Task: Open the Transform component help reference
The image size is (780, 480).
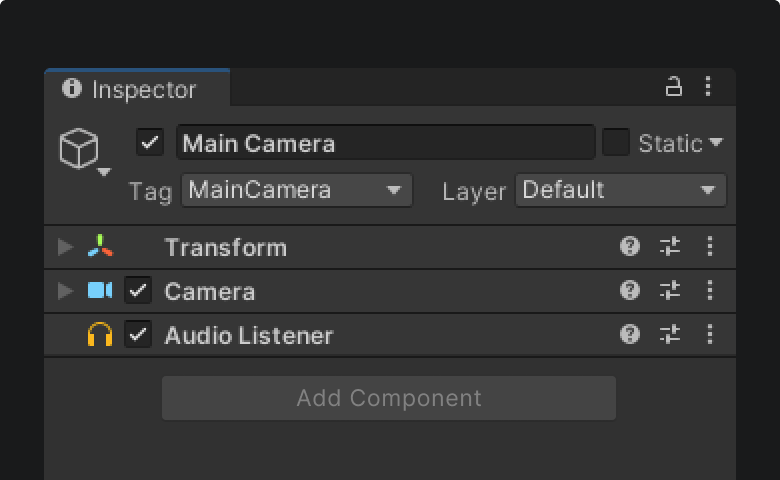Action: click(x=630, y=246)
